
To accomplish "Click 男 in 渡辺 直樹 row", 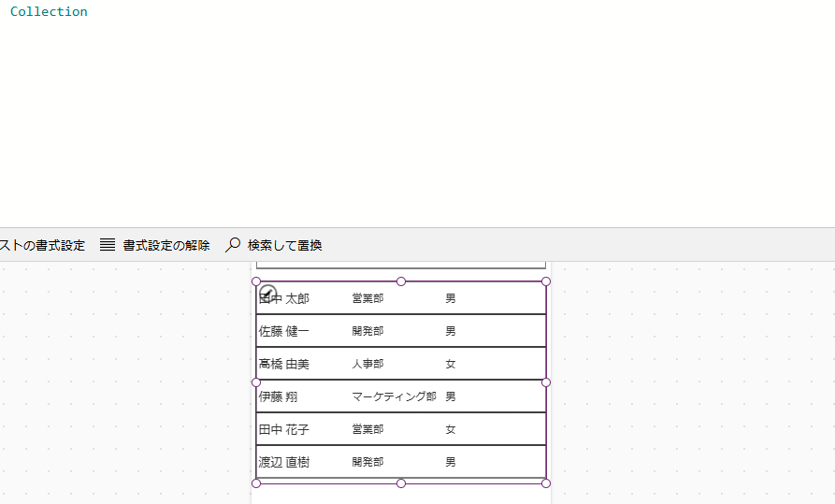I will 451,462.
